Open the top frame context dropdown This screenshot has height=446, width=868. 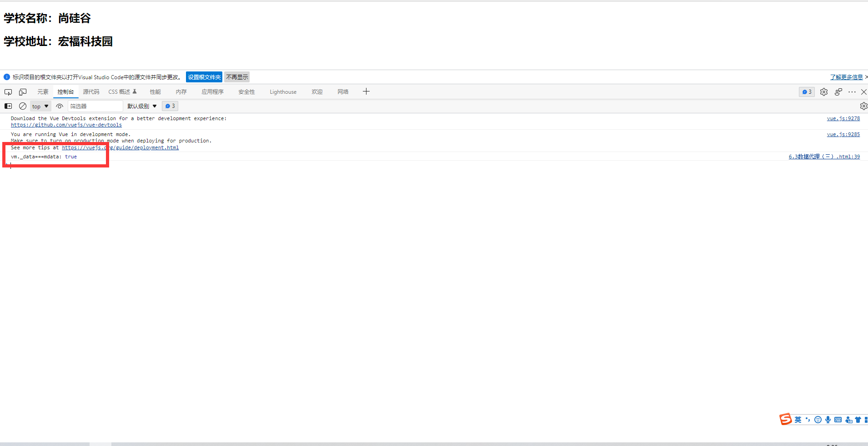click(x=40, y=106)
